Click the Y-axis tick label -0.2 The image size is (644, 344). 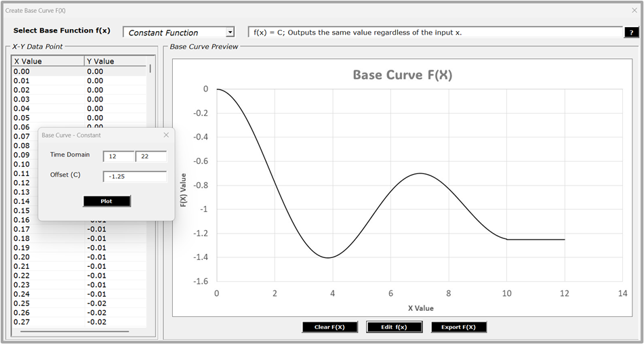tap(201, 113)
